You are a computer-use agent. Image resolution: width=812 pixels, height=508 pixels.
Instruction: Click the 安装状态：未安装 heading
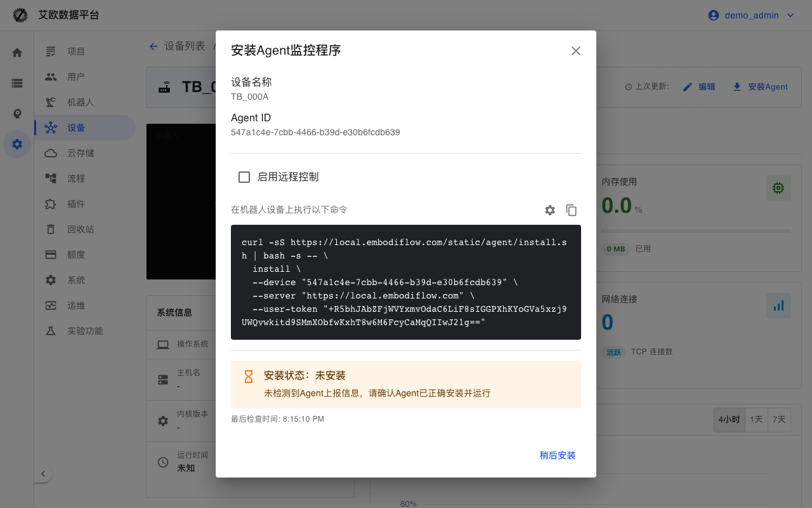[x=304, y=376]
